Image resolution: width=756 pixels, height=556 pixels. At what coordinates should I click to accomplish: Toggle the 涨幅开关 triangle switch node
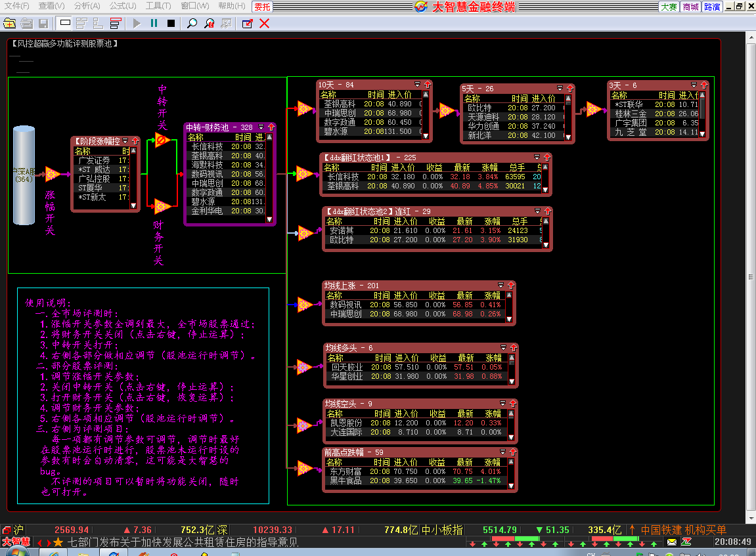[52, 174]
